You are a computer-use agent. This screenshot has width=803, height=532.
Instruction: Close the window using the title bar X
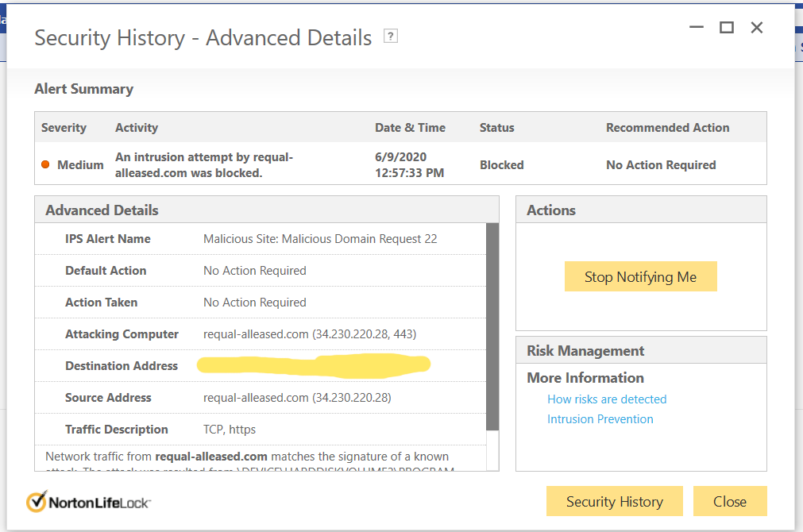tap(757, 28)
